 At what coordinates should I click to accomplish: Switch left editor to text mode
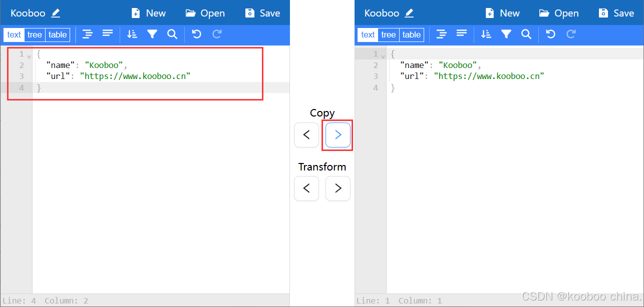[x=14, y=34]
